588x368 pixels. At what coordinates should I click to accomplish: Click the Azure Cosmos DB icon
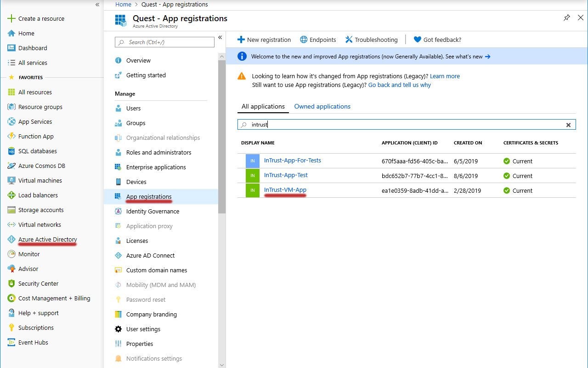11,166
